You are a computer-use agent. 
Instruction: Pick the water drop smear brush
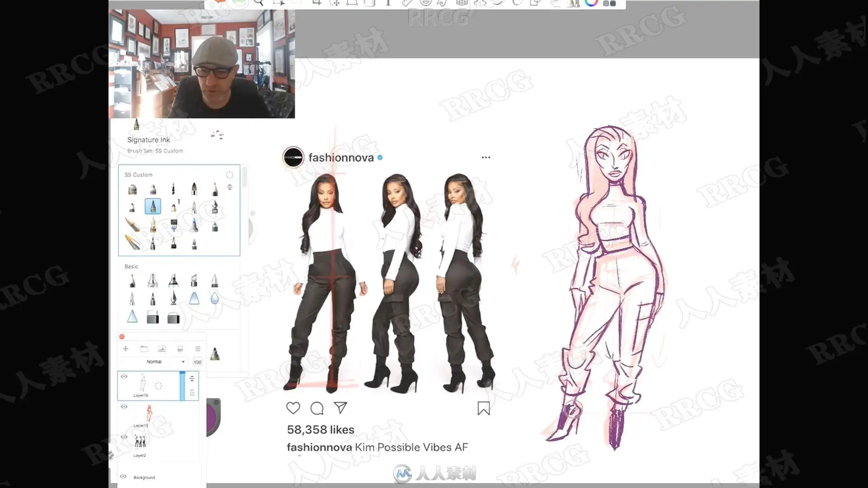click(215, 298)
